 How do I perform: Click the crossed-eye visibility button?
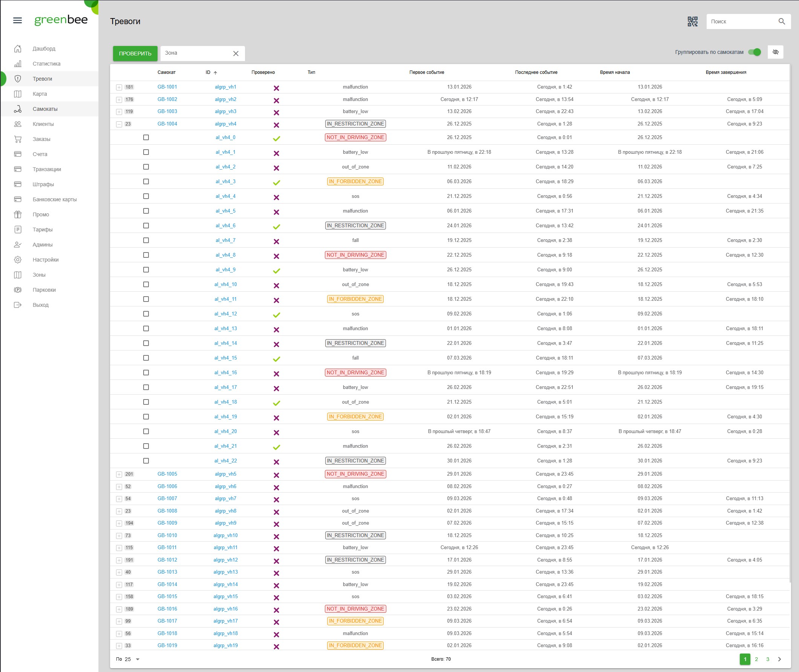[775, 52]
